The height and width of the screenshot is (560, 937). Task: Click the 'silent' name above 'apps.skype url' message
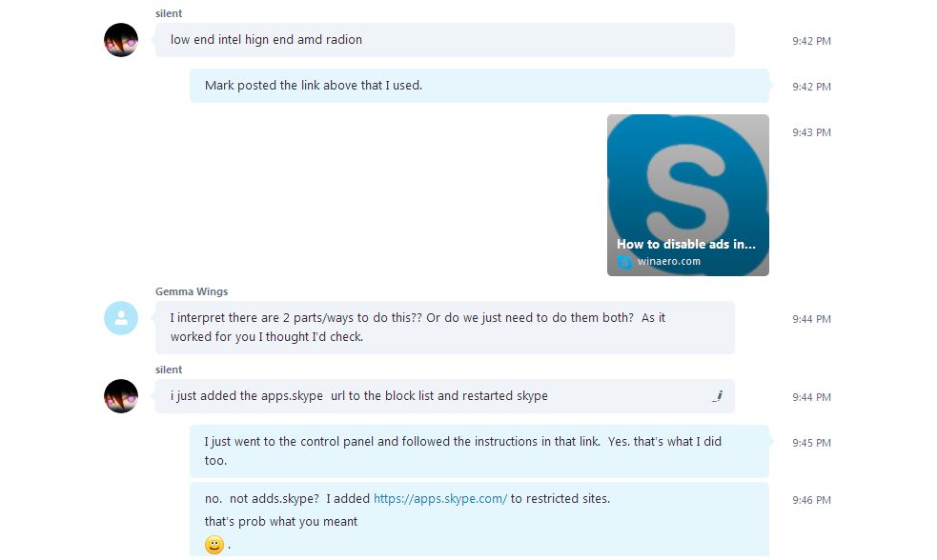169,370
